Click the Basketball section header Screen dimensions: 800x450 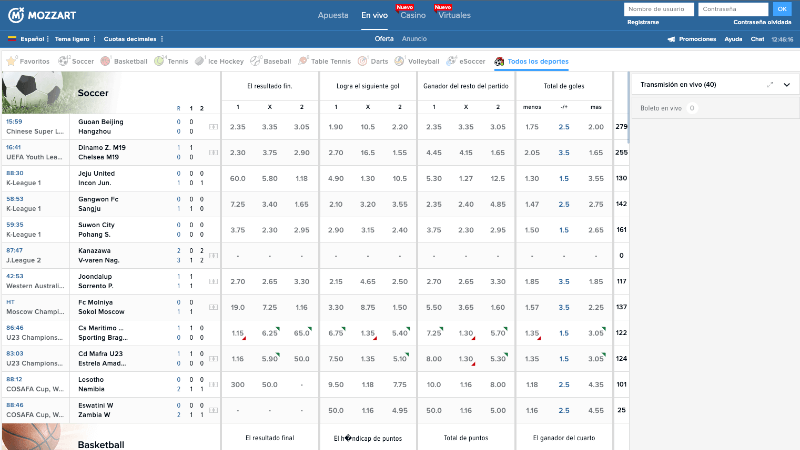101,444
